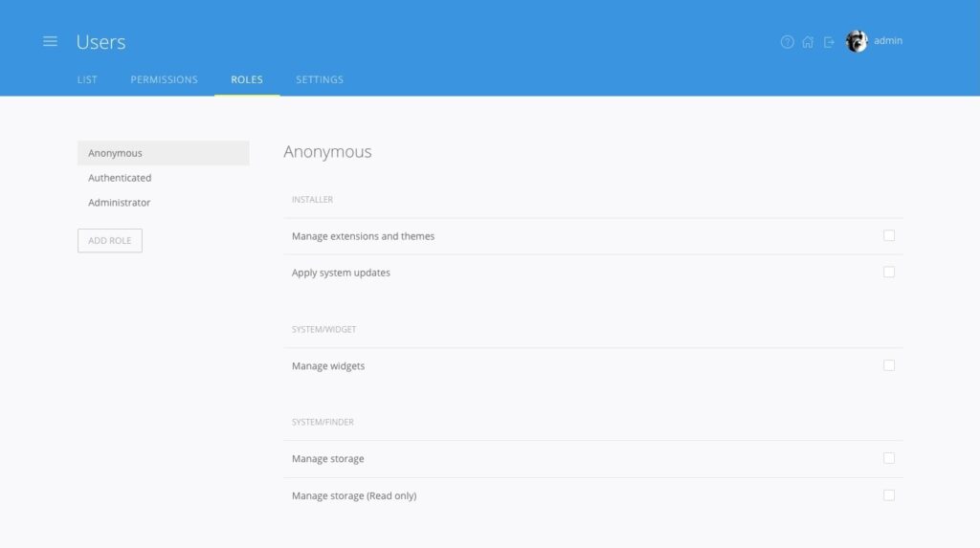This screenshot has width=980, height=548.
Task: Toggle the Manage widgets checkbox
Action: click(889, 365)
